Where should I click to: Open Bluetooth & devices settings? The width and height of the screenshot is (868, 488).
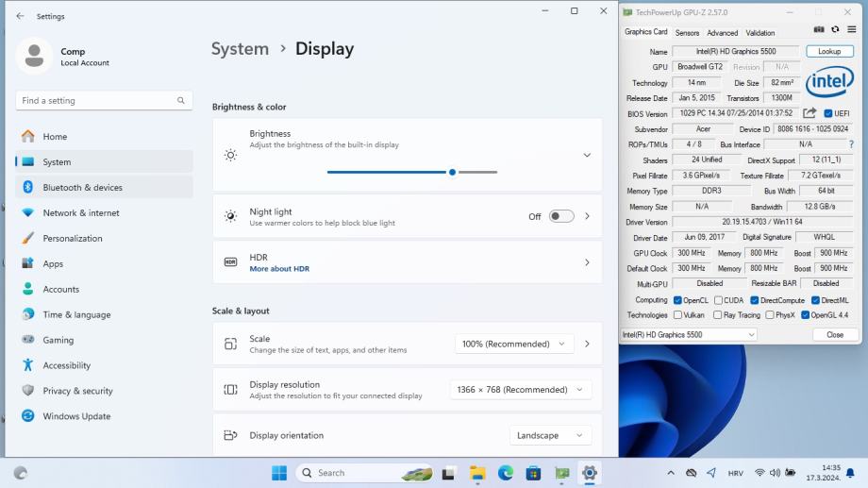82,187
